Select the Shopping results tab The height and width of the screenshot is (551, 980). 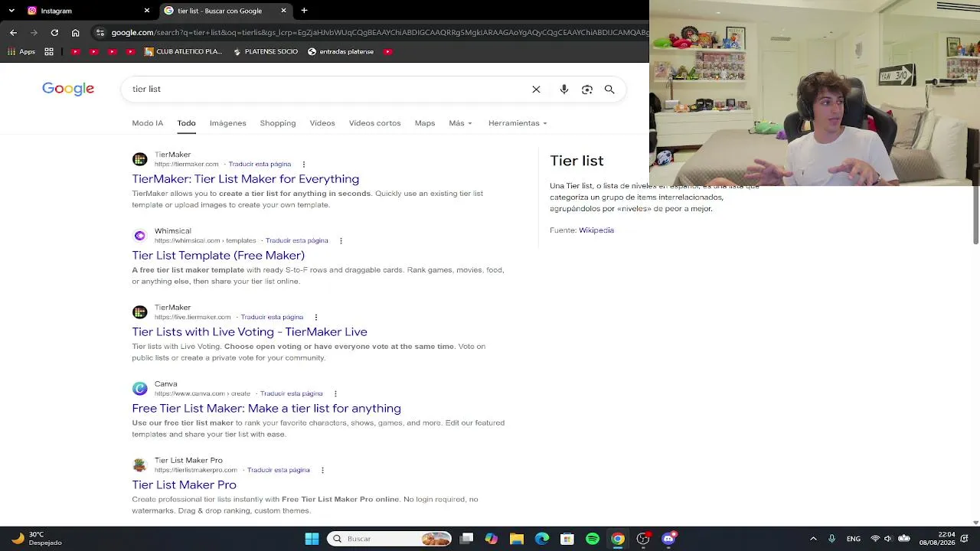pyautogui.click(x=278, y=123)
